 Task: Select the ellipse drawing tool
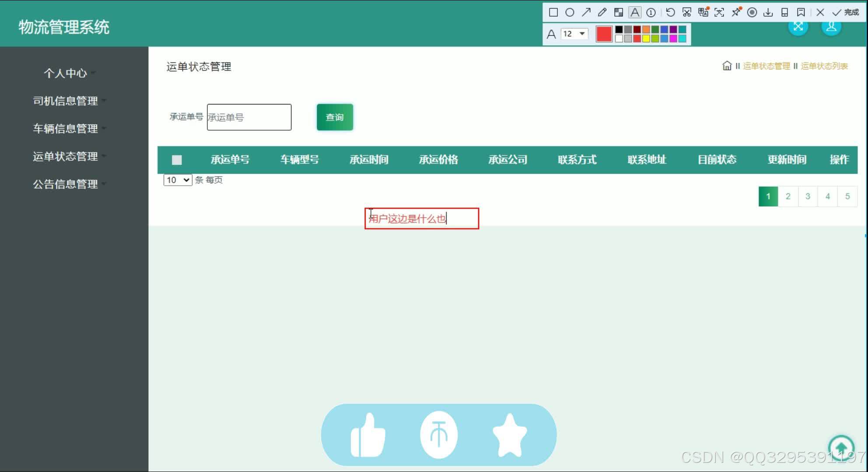point(570,12)
